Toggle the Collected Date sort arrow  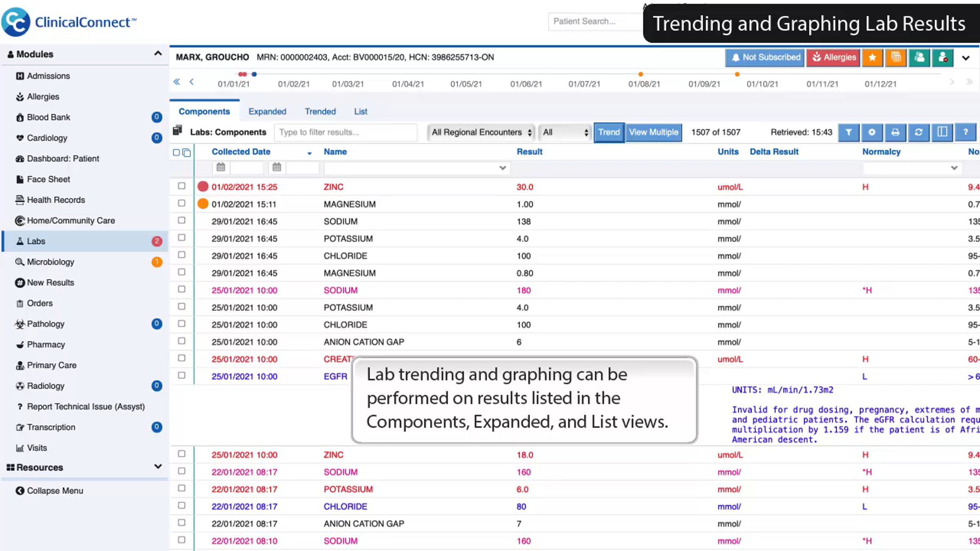pos(310,153)
